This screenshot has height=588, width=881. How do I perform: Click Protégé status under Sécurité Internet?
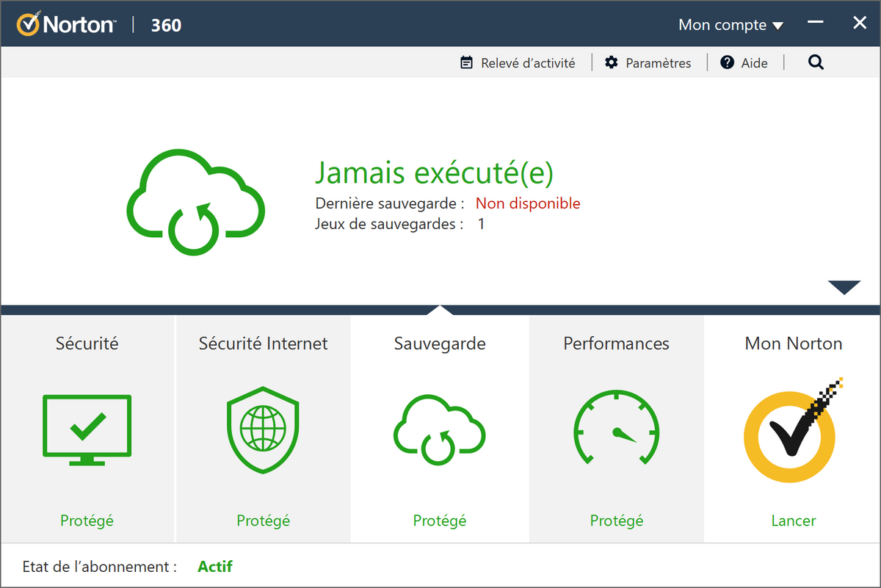263,520
